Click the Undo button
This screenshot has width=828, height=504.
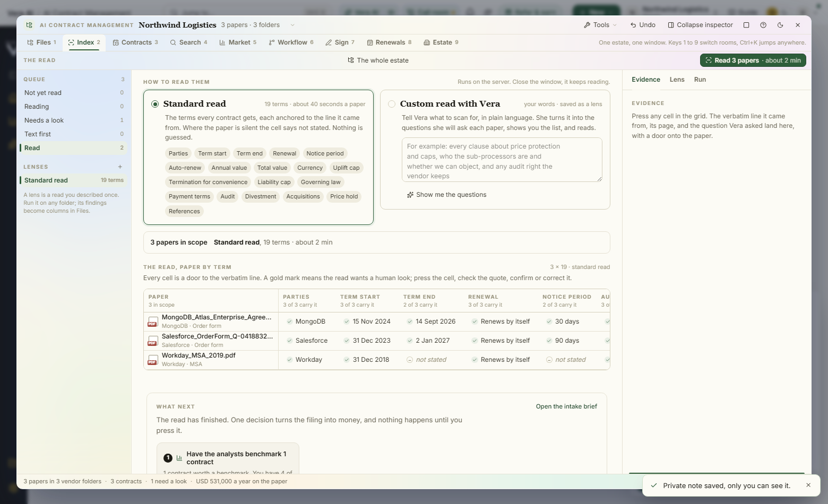pyautogui.click(x=643, y=25)
